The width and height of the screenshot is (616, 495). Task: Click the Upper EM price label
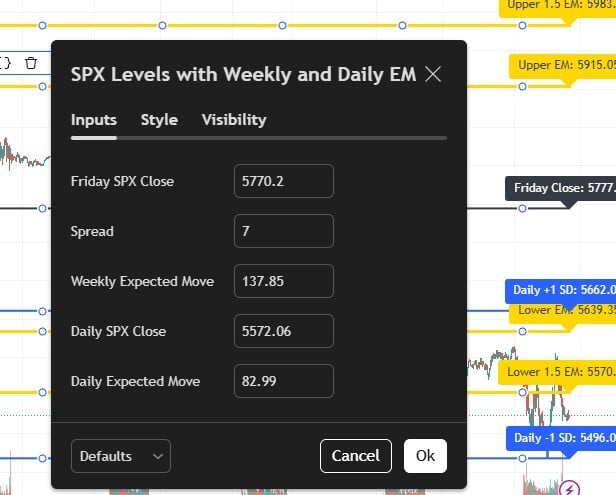point(563,65)
